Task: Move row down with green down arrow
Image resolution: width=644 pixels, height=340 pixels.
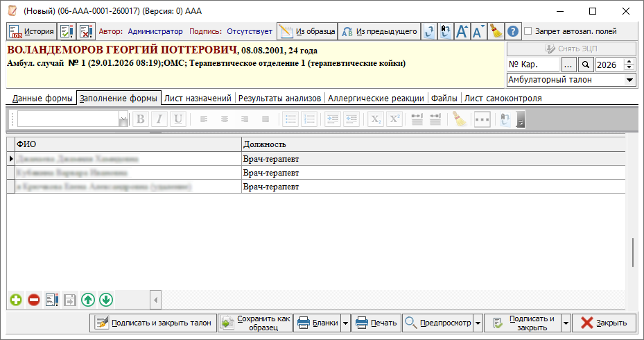Action: pos(106,300)
